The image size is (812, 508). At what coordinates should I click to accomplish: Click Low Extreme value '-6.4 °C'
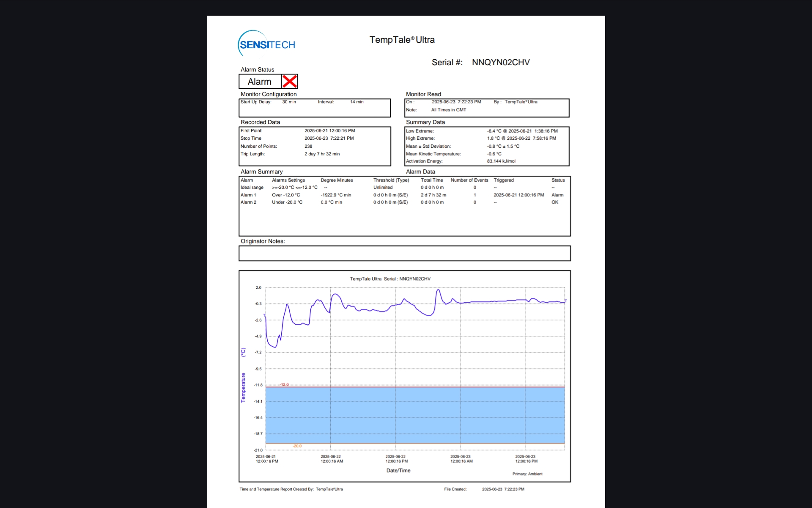(494, 131)
